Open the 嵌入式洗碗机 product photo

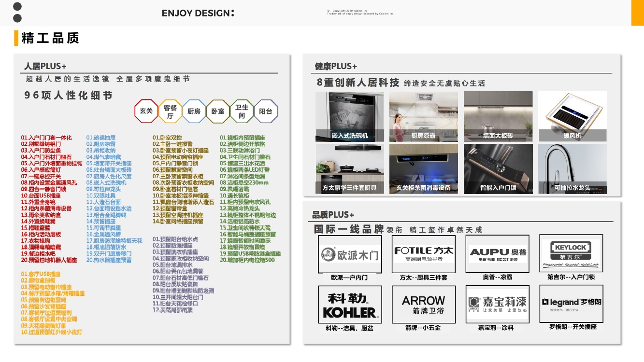[350, 116]
